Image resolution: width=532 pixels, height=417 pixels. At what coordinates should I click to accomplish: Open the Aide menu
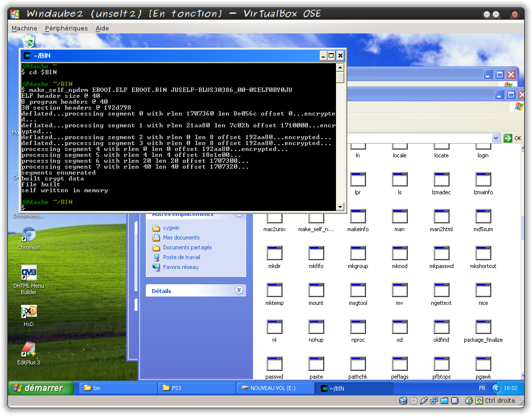[x=102, y=28]
